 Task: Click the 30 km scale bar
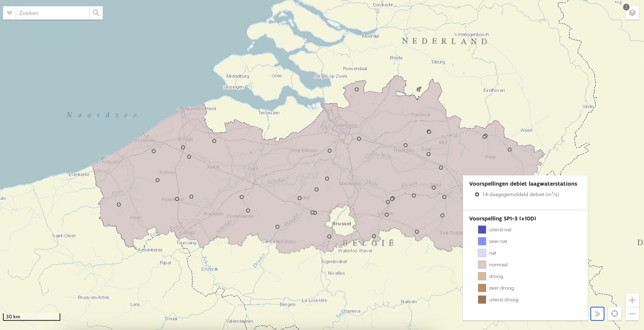pyautogui.click(x=31, y=317)
